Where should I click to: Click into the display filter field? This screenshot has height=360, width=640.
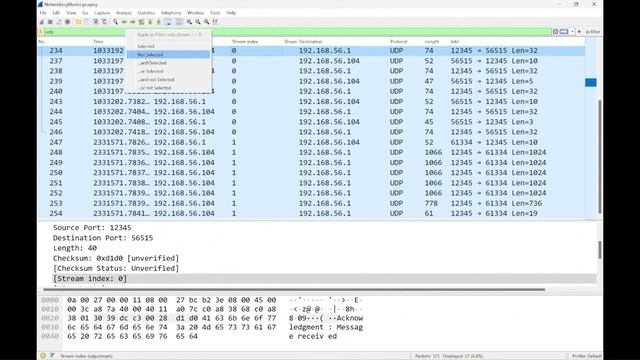[x=297, y=31]
